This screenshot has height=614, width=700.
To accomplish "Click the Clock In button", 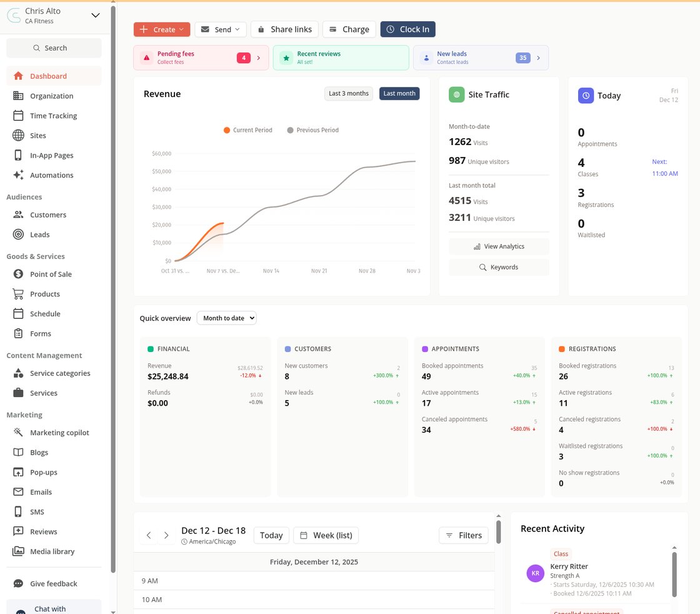I will pyautogui.click(x=407, y=29).
